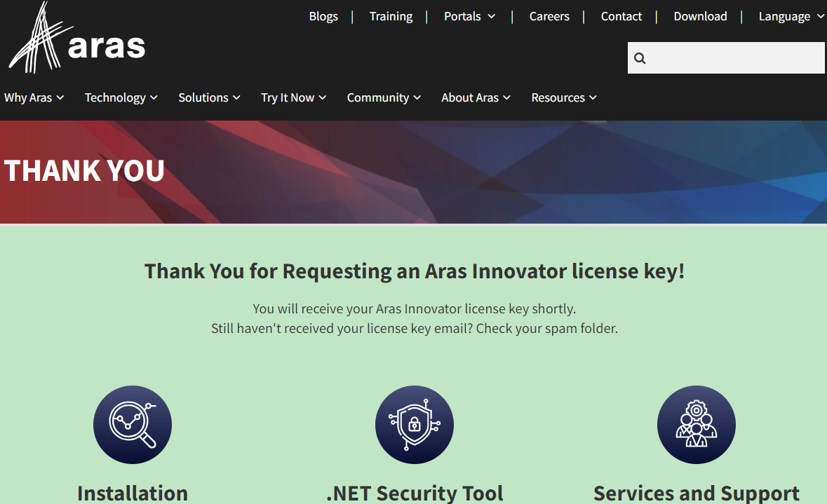
Task: Click the Contact link
Action: click(x=621, y=16)
